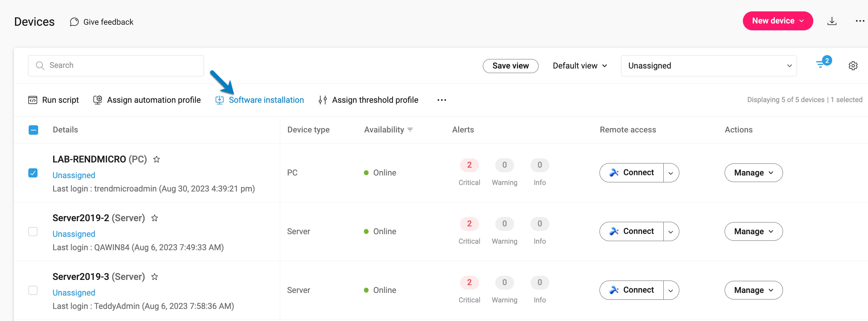Click the download export icon
Screen dimensions: 868x321
click(x=832, y=21)
